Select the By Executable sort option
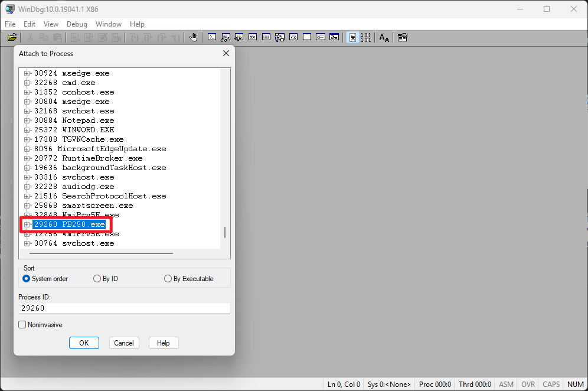The height and width of the screenshot is (391, 588). [x=168, y=279]
